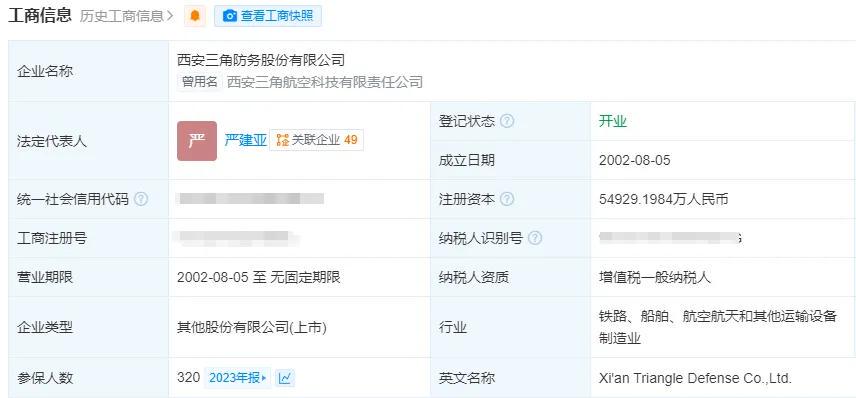Show help for 统一社会信用代码
The height and width of the screenshot is (398, 856).
(141, 199)
